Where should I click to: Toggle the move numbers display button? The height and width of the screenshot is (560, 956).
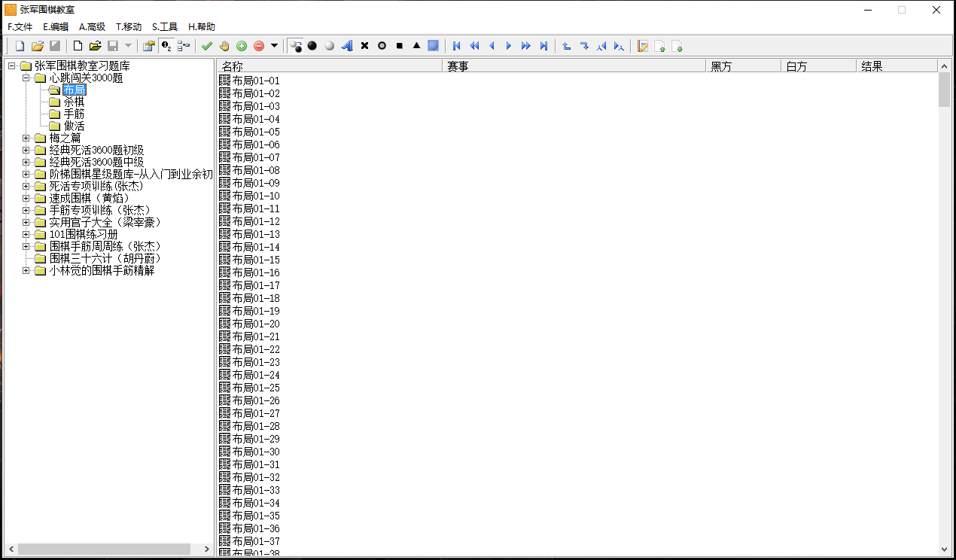coord(166,46)
